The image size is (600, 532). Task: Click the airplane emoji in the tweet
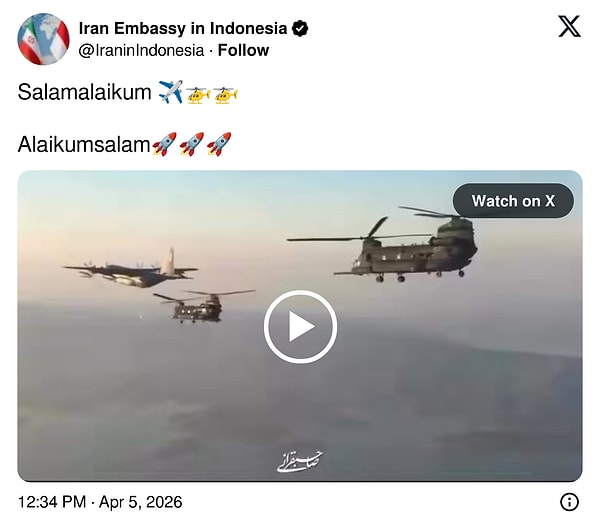tap(171, 92)
